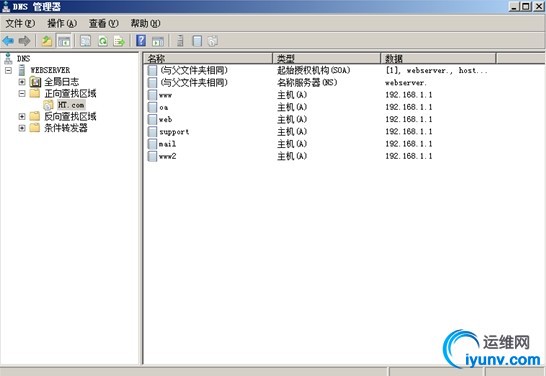The width and height of the screenshot is (546, 376).
Task: Select the 条件转发器 label in tree
Action: point(66,128)
